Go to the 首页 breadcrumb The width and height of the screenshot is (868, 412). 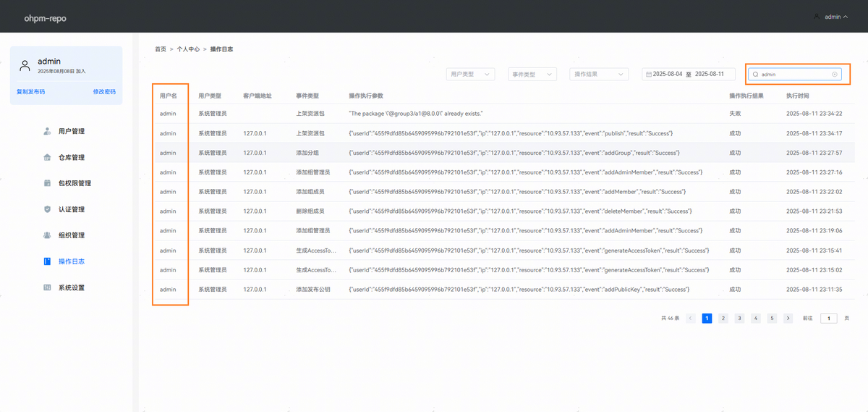[x=161, y=49]
